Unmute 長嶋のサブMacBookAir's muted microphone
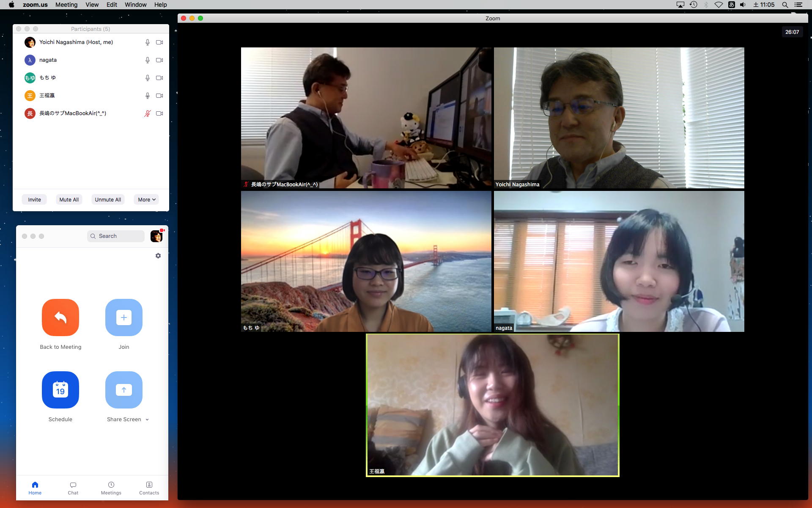The width and height of the screenshot is (812, 508). point(148,113)
